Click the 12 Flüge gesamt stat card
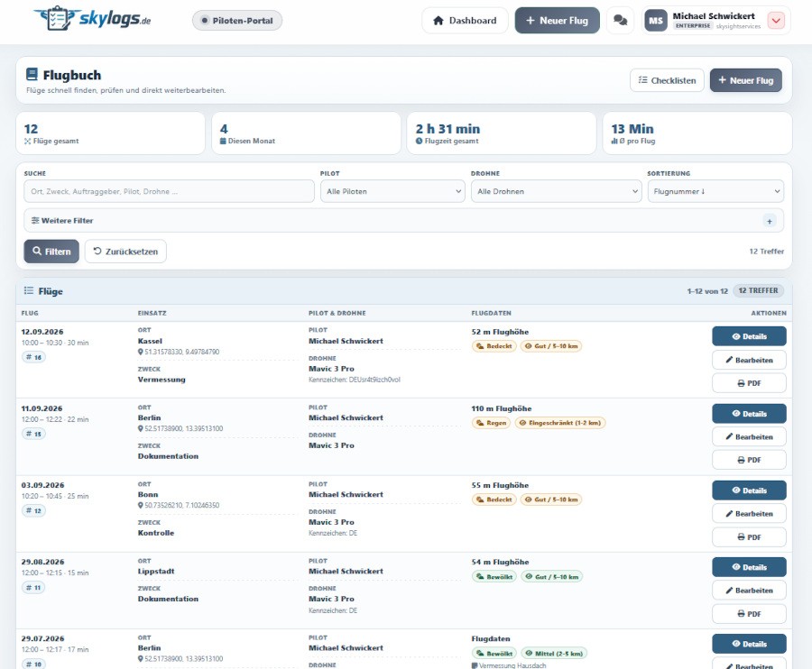The image size is (812, 669). point(110,133)
